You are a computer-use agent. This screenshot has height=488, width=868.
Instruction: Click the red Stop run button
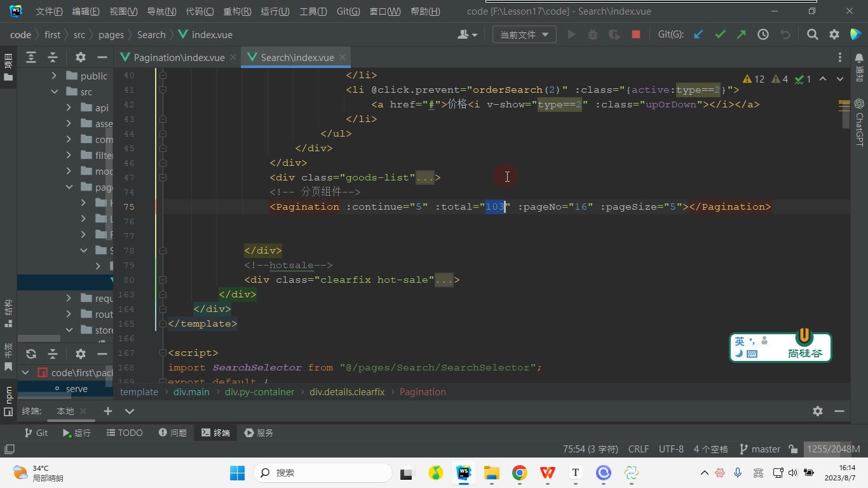(x=636, y=35)
